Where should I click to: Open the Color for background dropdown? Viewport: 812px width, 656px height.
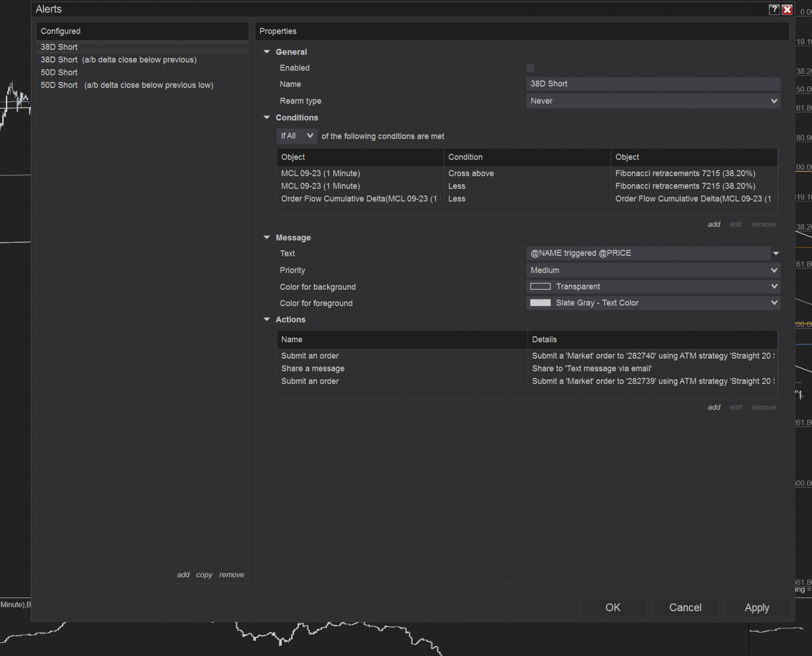pyautogui.click(x=653, y=286)
